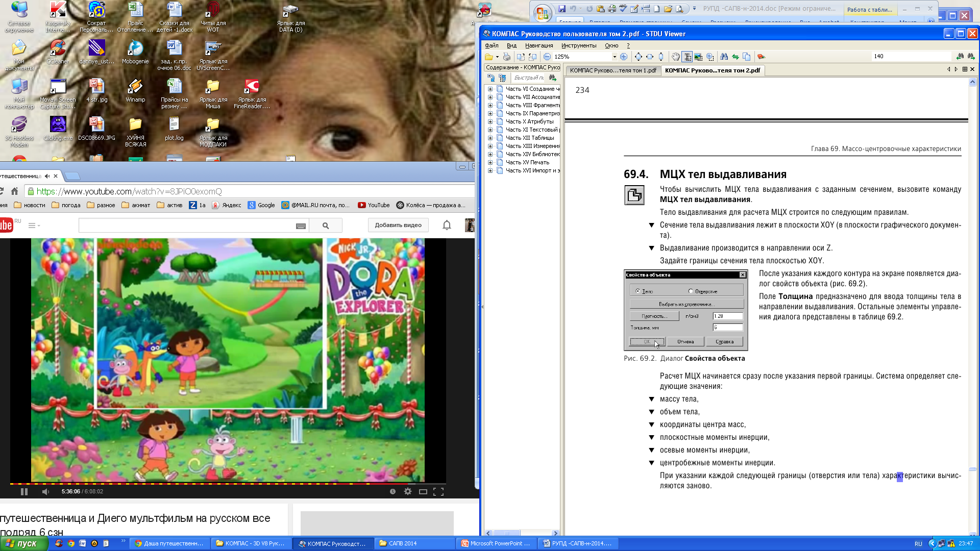The width and height of the screenshot is (980, 551).
Task: Open the @MAIL.RU почта bookmark
Action: 315,205
